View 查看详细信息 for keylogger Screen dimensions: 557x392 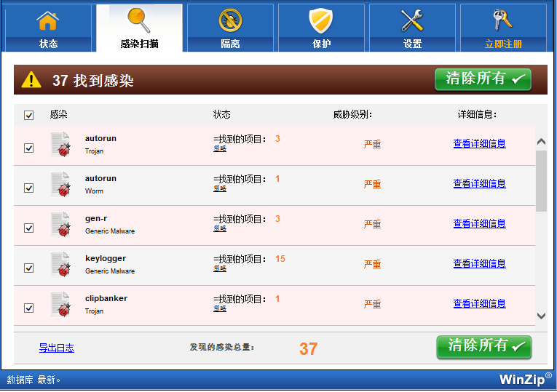[x=480, y=263]
